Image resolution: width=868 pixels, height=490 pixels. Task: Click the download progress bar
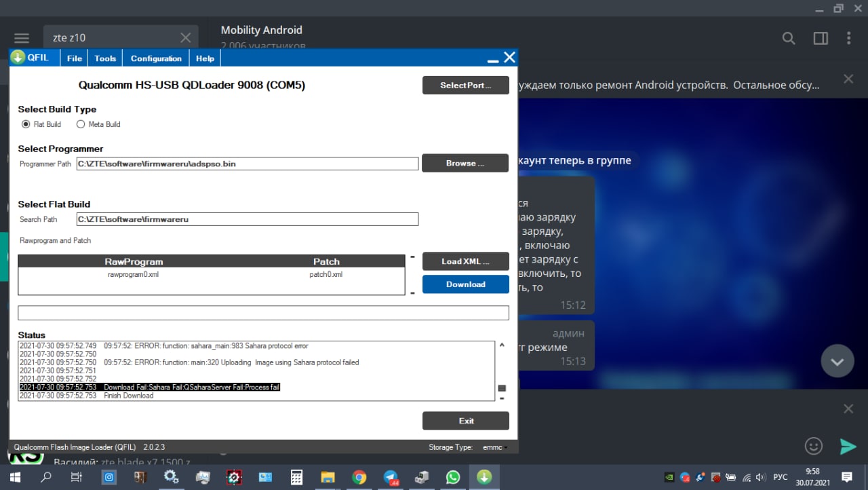coord(263,313)
